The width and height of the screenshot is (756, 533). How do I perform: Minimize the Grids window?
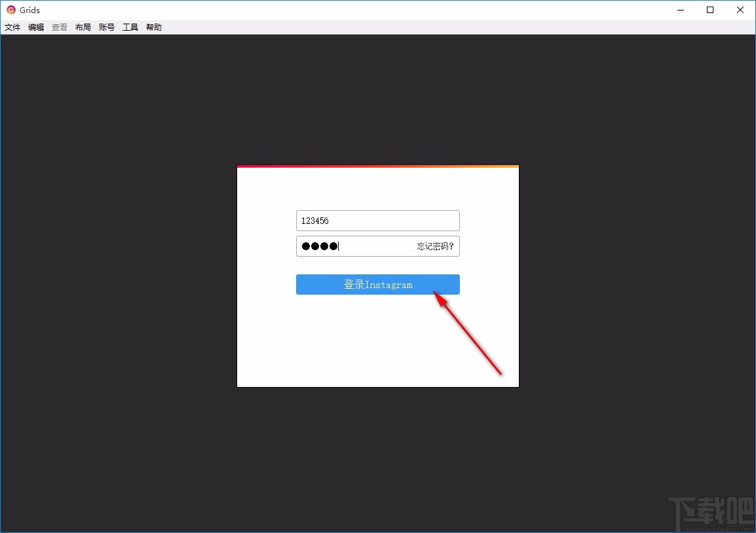(681, 10)
